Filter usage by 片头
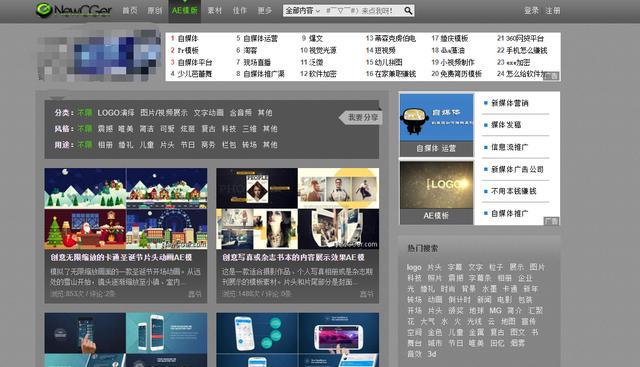The image size is (640, 367). 167,145
